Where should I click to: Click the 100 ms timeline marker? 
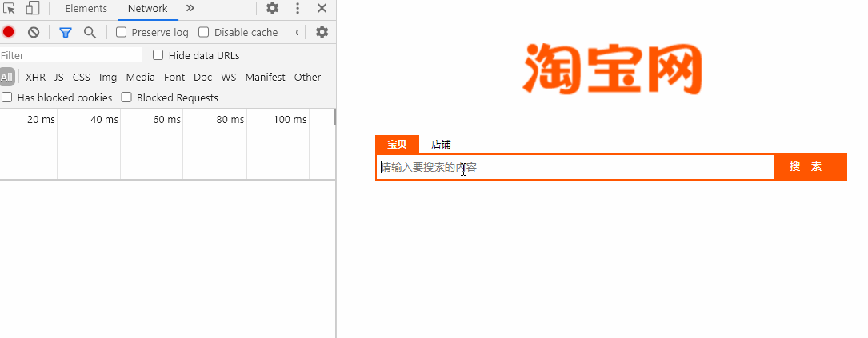(x=290, y=120)
